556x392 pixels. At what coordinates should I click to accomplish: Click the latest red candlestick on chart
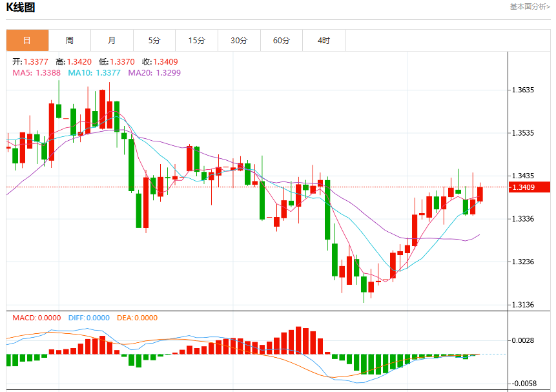click(480, 194)
